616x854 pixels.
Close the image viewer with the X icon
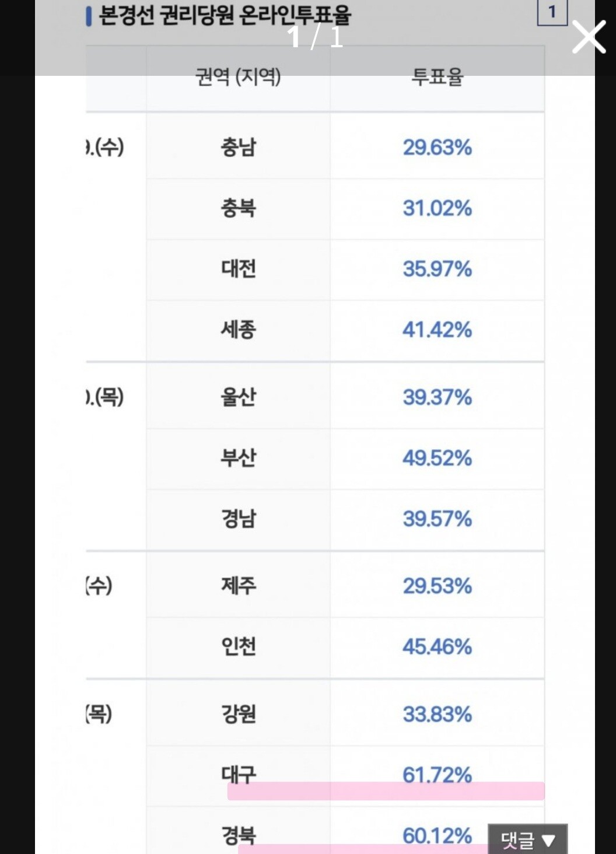coord(589,37)
